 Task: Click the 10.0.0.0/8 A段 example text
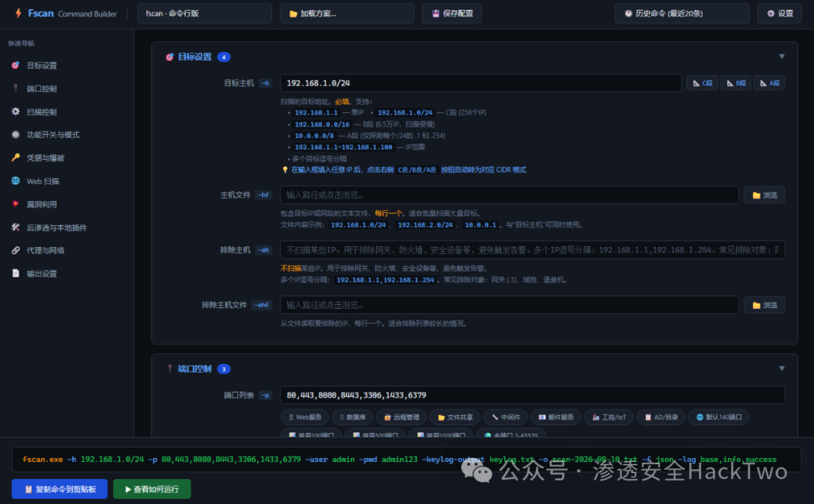coord(314,136)
